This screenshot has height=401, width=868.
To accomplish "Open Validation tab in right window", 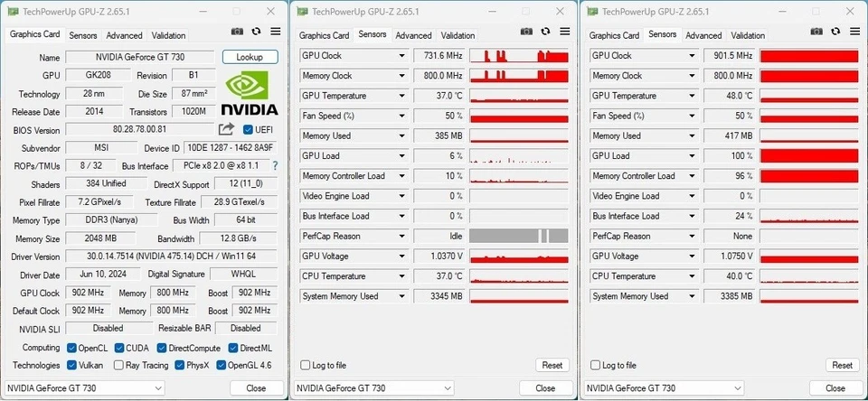I will click(748, 35).
